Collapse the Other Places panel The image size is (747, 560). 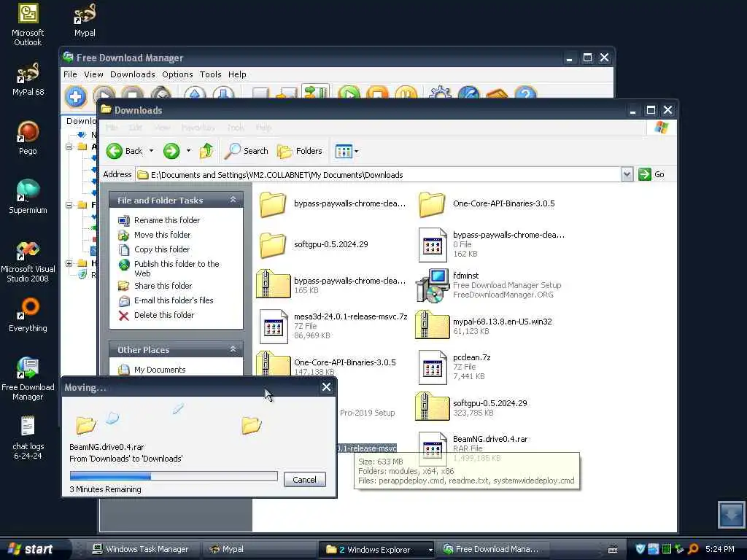pyautogui.click(x=233, y=349)
